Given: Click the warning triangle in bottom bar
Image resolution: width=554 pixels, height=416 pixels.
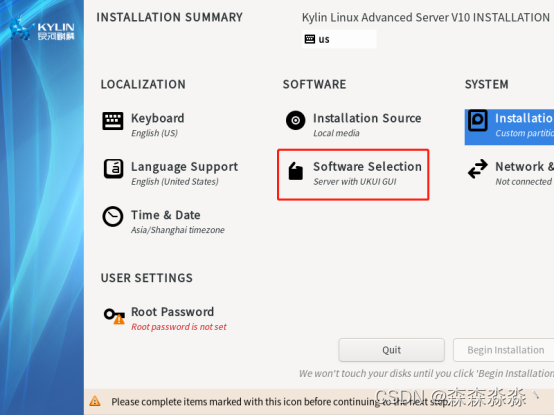Looking at the screenshot, I should (95, 401).
